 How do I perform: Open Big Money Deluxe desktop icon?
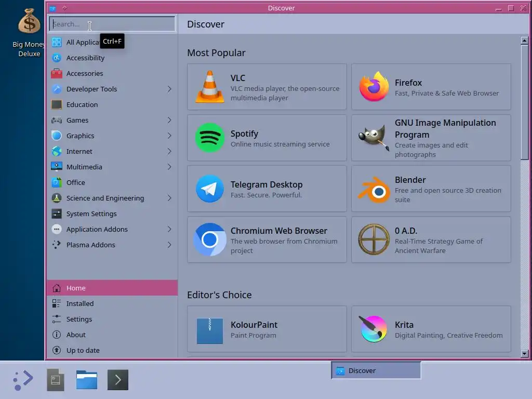29,33
